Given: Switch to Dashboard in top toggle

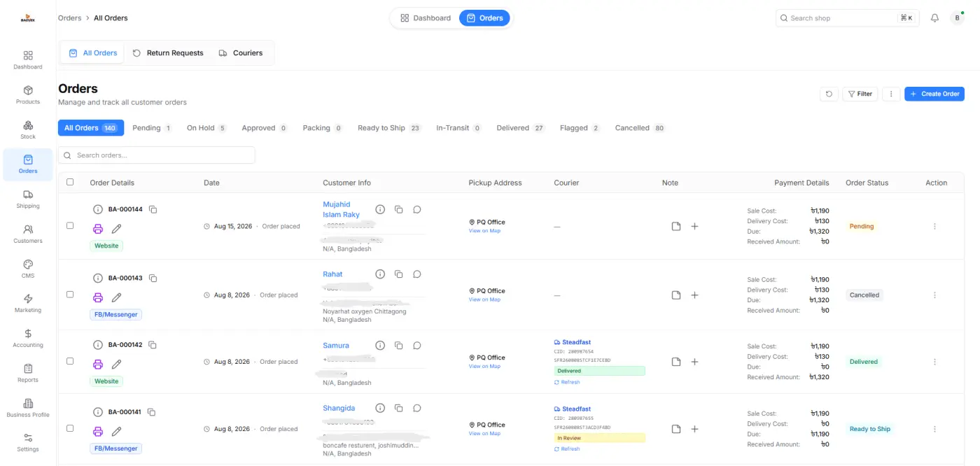Looking at the screenshot, I should click(426, 18).
